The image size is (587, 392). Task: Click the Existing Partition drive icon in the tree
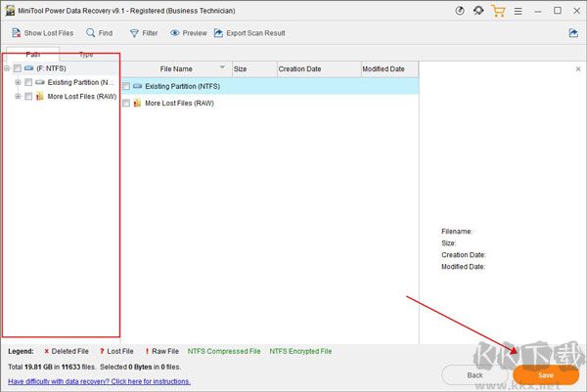coord(40,82)
